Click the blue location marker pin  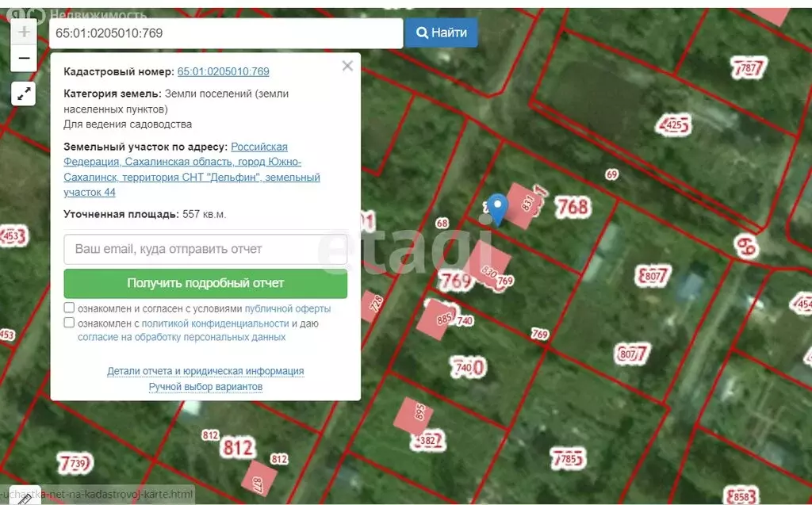497,209
